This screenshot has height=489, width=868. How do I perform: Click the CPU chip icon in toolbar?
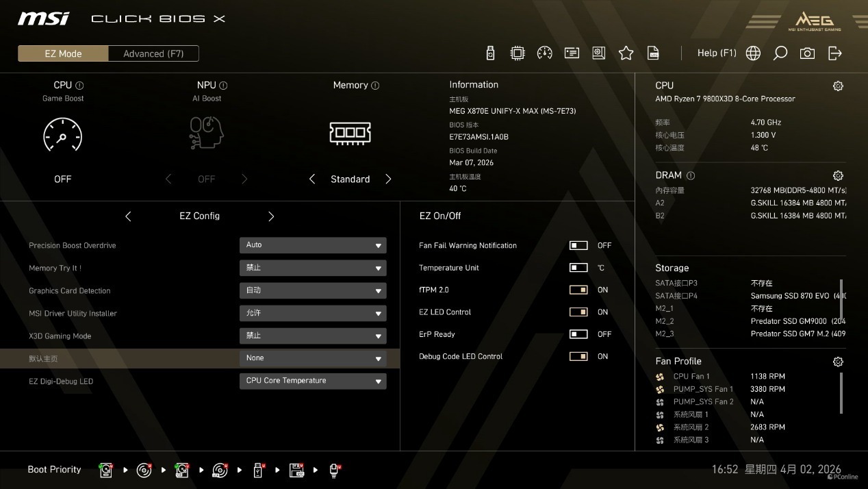point(518,53)
